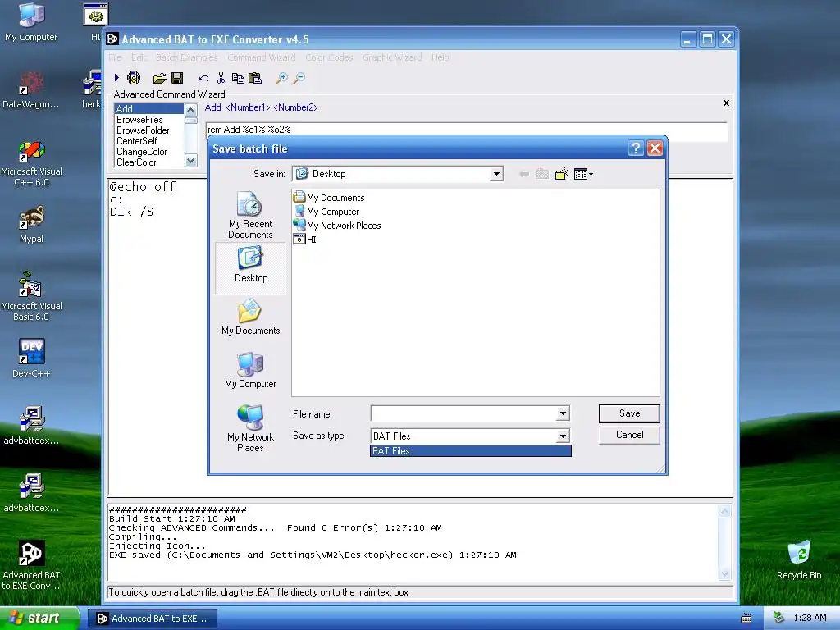Viewport: 840px width, 630px height.
Task: Choose BAT Files from the dropdown list
Action: pyautogui.click(x=471, y=451)
